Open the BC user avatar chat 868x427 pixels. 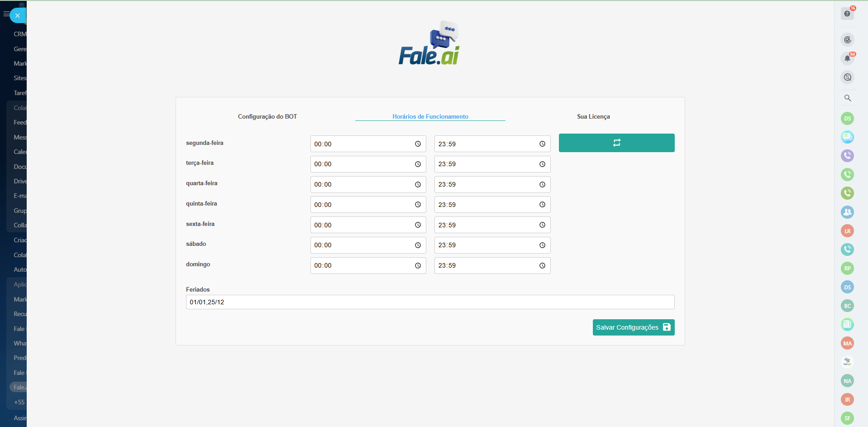point(847,306)
